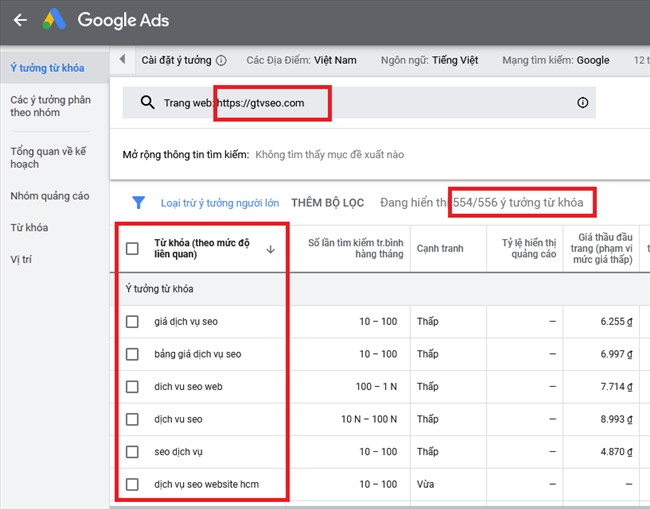650x509 pixels.
Task: Open Các ý tưởng phân theo nhóm
Action: pyautogui.click(x=48, y=108)
